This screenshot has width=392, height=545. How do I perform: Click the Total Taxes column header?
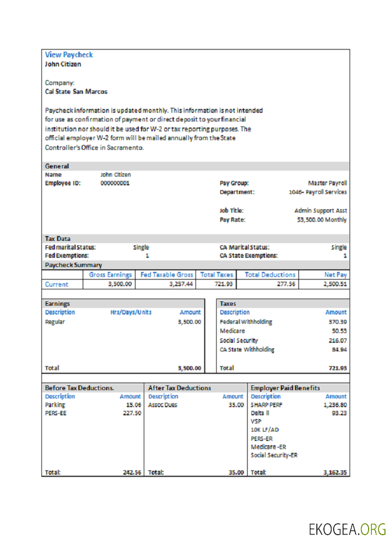(217, 275)
